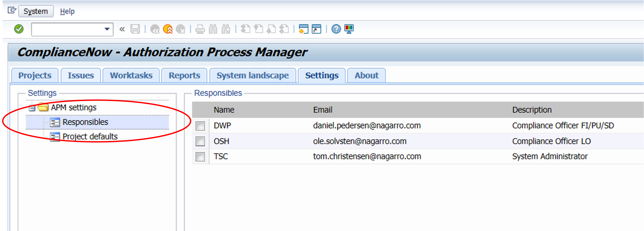Click System Administrator description cell

(550, 156)
